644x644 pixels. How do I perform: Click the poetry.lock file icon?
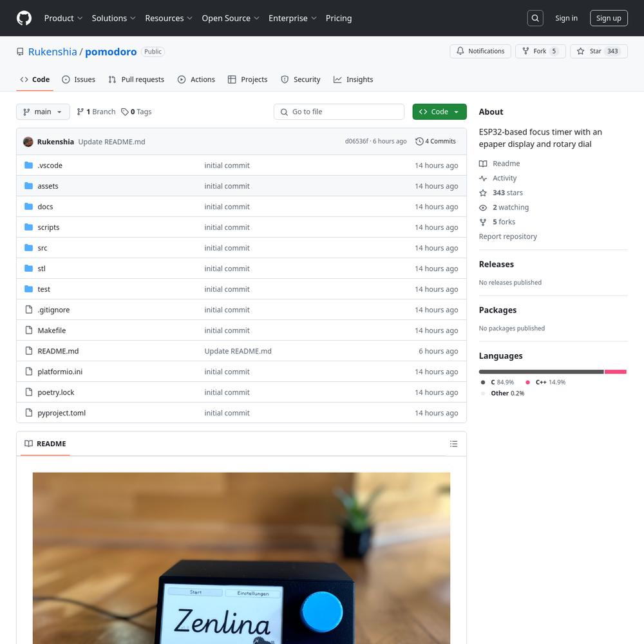click(29, 392)
